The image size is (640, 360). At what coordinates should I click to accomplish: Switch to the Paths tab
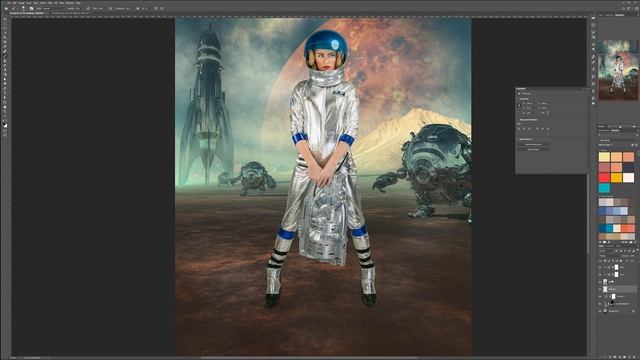(x=618, y=246)
